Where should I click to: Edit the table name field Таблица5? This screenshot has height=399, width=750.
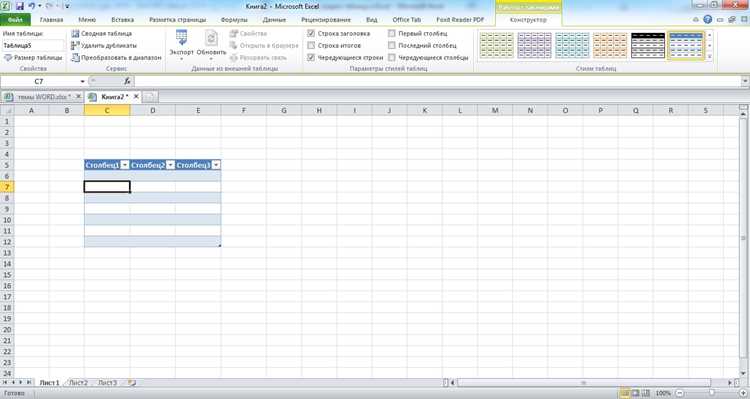pyautogui.click(x=33, y=45)
